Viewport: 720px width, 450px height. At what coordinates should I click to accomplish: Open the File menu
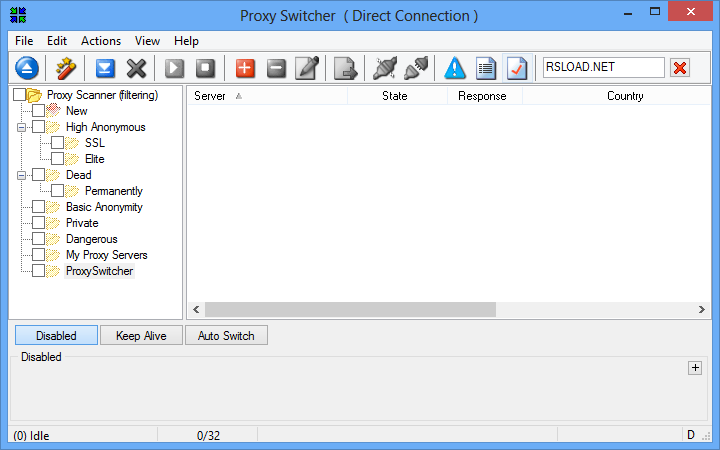24,41
